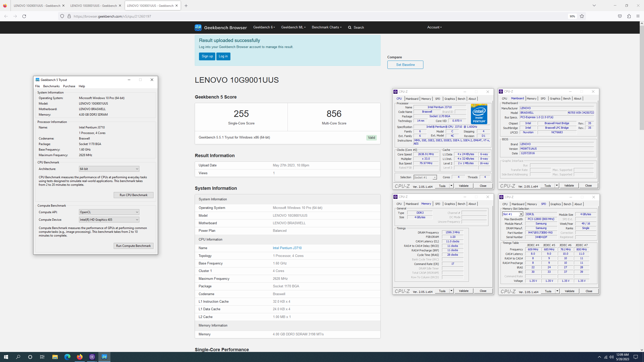This screenshot has height=362, width=644.
Task: Launch Microsoft Edge from the taskbar
Action: 67,357
